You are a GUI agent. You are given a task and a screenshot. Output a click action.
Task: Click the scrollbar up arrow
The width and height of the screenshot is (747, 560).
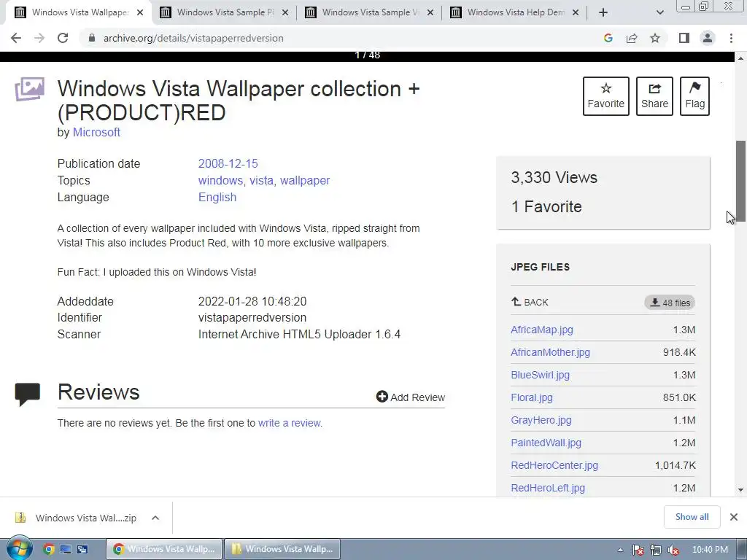pos(741,58)
